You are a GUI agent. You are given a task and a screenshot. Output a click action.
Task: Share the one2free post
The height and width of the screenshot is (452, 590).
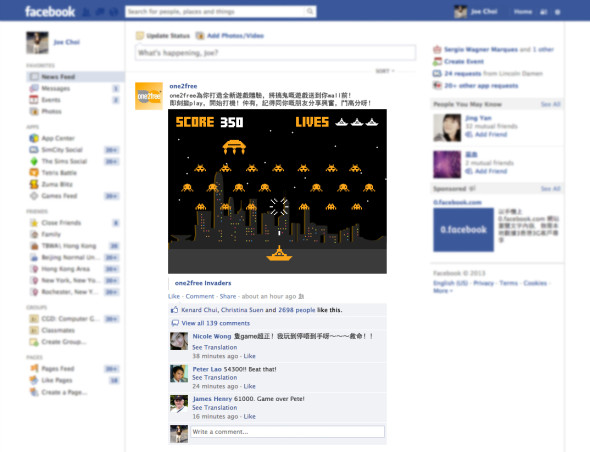click(228, 296)
